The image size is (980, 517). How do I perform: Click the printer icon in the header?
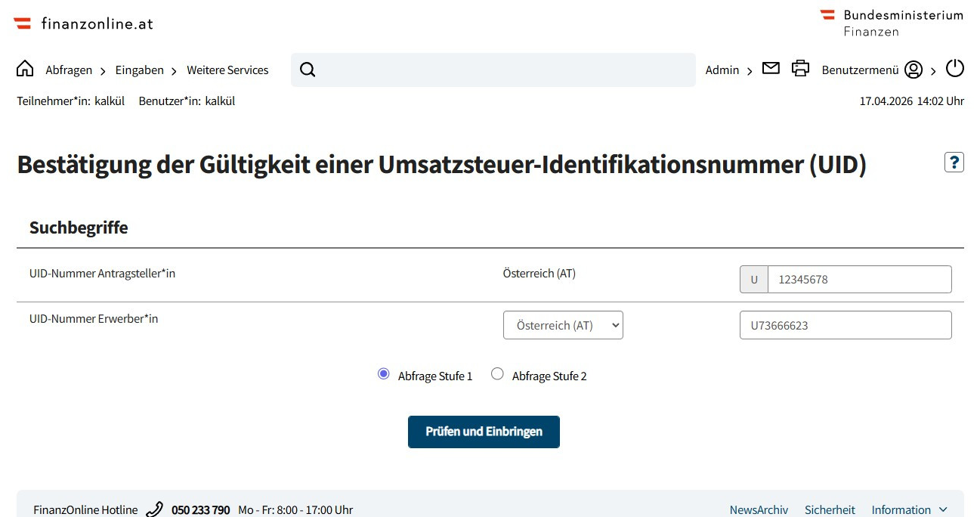[800, 67]
